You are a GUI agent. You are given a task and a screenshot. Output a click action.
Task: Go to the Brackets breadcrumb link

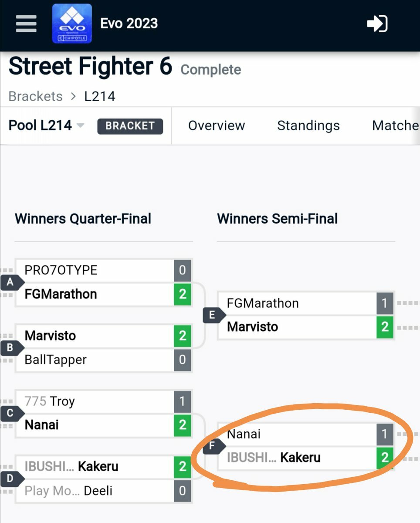click(x=36, y=96)
